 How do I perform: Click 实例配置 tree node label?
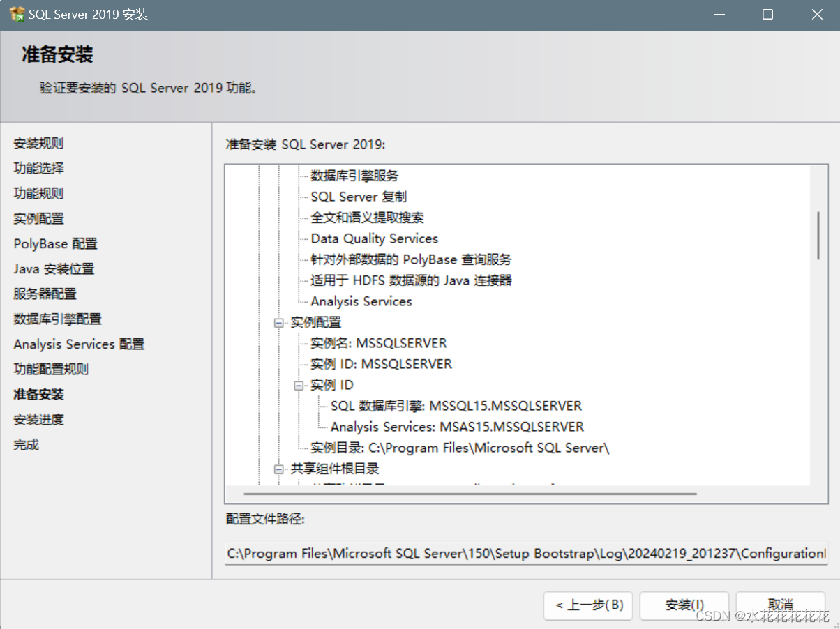coord(316,322)
